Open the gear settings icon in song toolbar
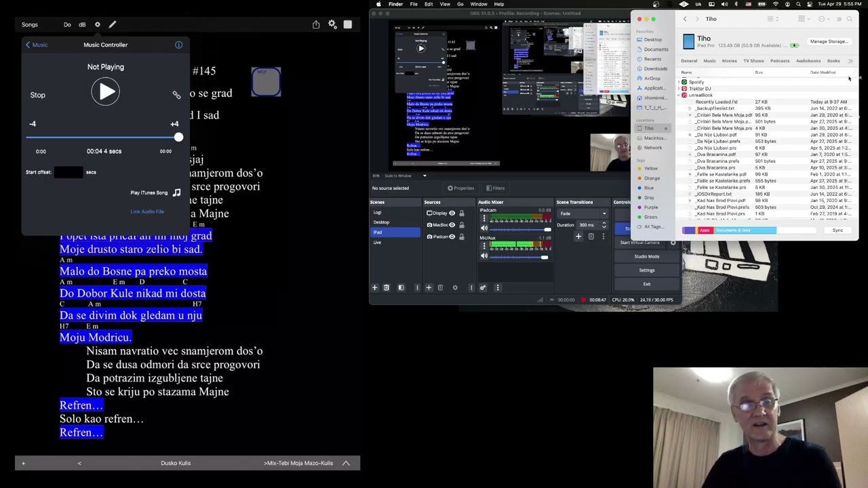This screenshot has height=488, width=868. click(x=332, y=24)
